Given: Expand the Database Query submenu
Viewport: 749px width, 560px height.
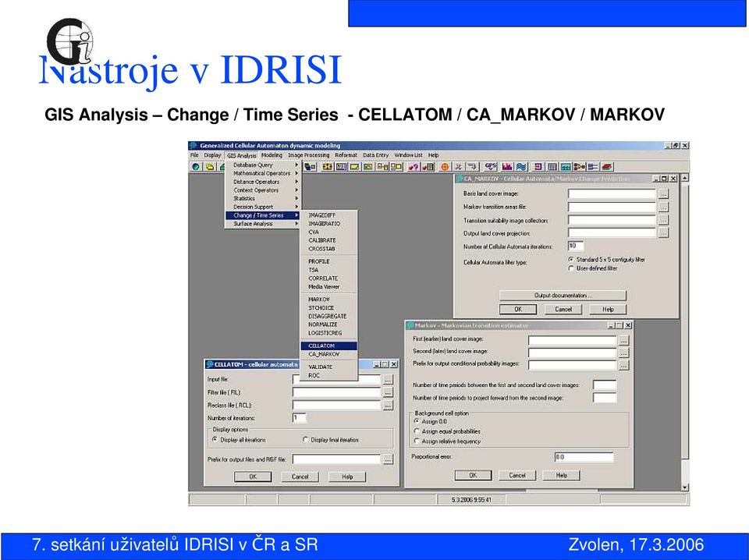Looking at the screenshot, I should coord(263,165).
